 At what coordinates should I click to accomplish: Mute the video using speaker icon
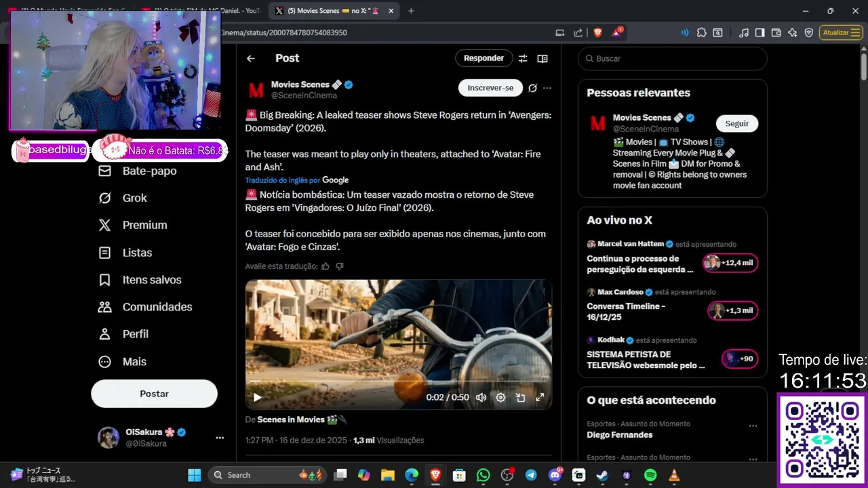[481, 398]
